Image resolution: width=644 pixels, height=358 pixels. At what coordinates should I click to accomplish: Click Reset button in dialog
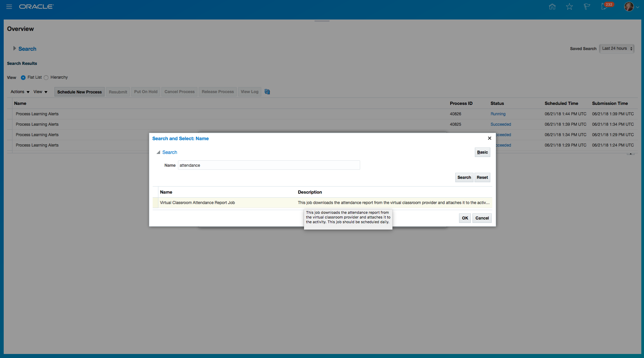[482, 177]
